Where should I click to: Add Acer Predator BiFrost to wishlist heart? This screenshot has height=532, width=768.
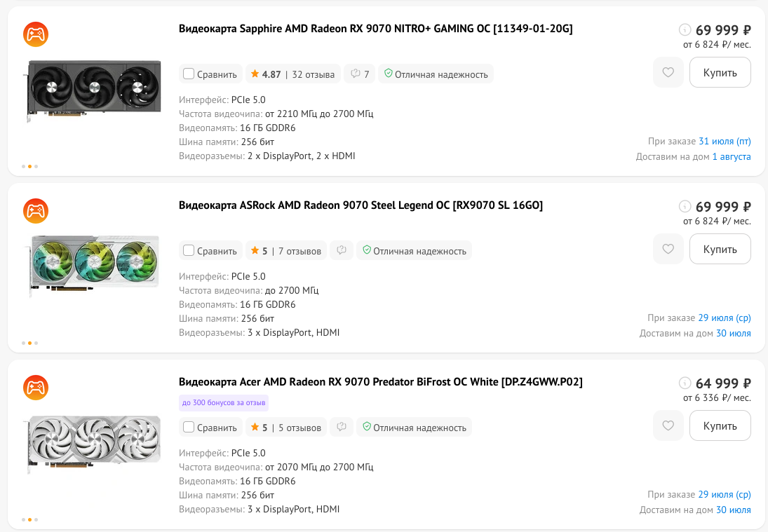tap(668, 425)
